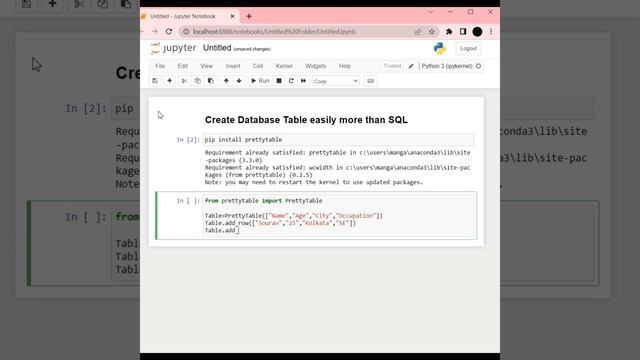This screenshot has width=640, height=360.
Task: Cut selected cells with scissors icon
Action: [184, 81]
